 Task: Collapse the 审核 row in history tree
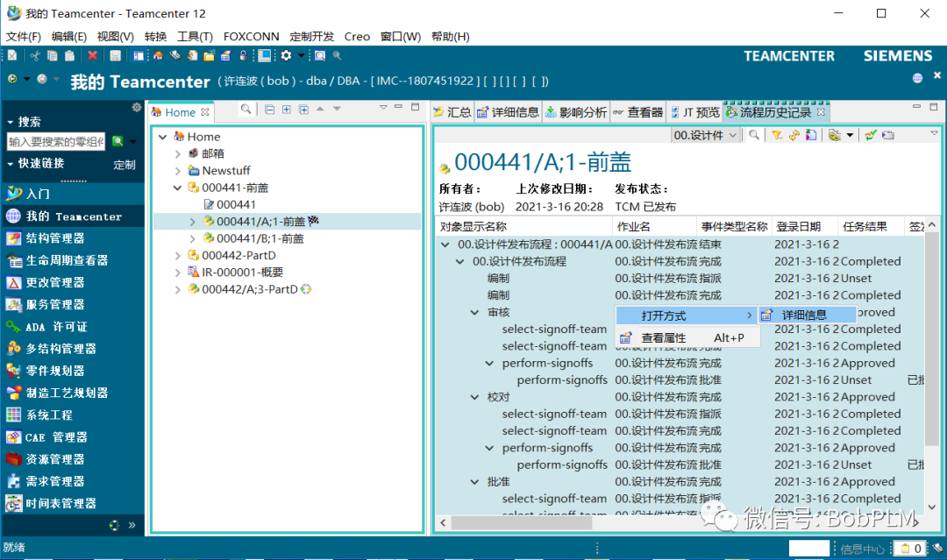[x=474, y=313]
